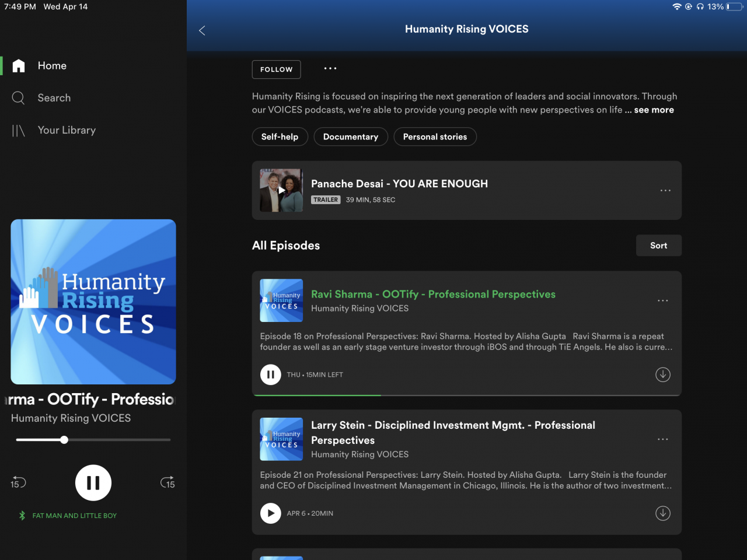Open Your Library icon
The width and height of the screenshot is (747, 560).
[19, 131]
